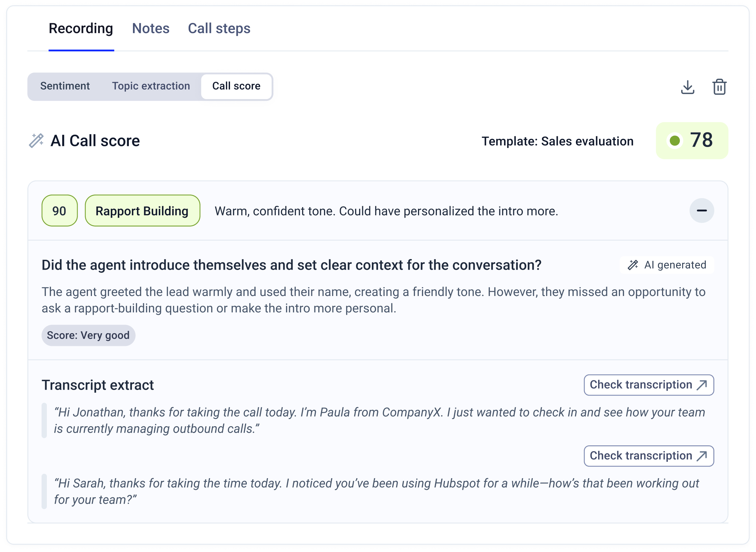This screenshot has width=756, height=552.
Task: Open the Notes tab
Action: [x=151, y=29]
